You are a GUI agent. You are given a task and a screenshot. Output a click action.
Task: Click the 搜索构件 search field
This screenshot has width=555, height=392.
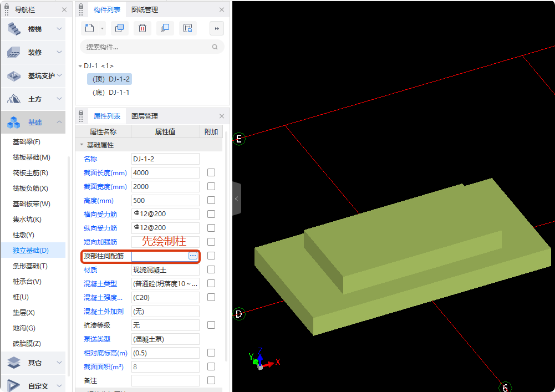coord(152,47)
